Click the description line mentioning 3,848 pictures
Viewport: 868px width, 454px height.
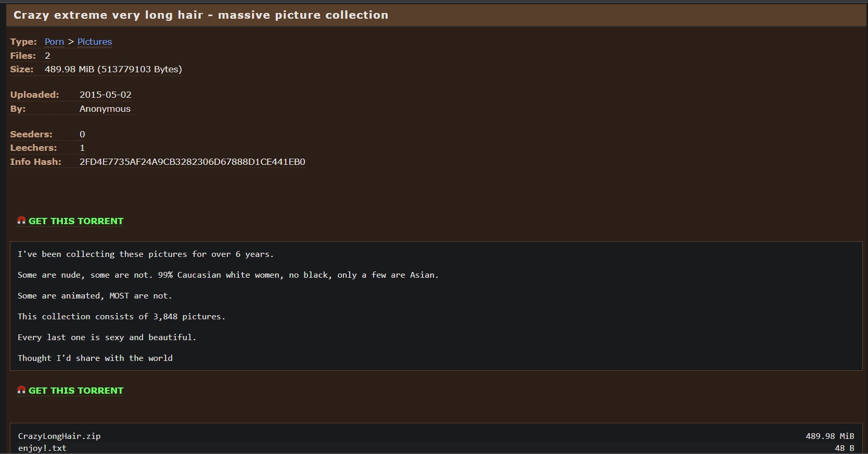121,316
